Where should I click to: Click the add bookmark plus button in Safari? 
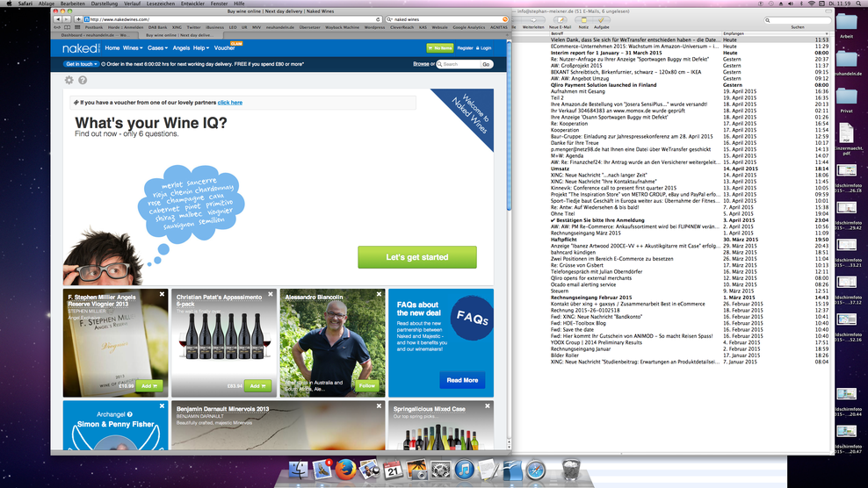pos(78,19)
